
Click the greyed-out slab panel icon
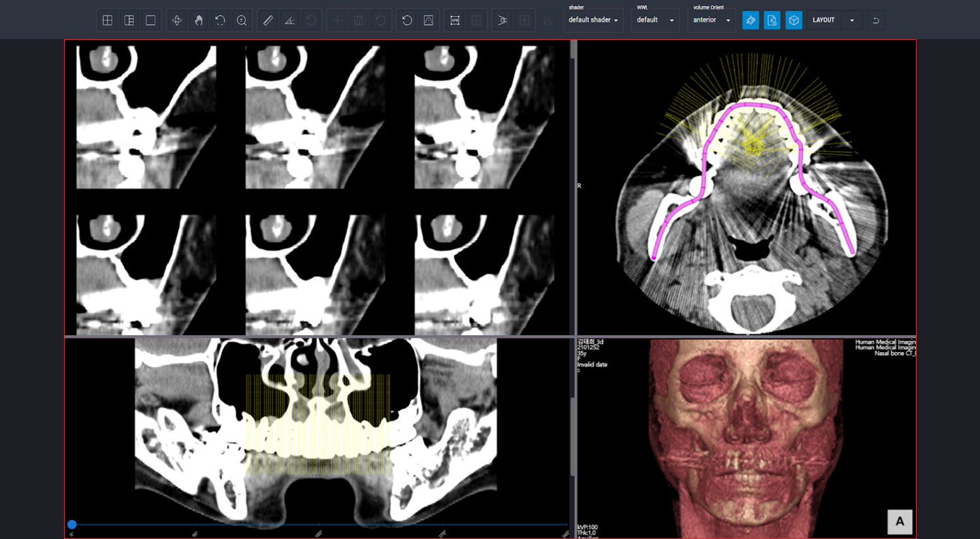pyautogui.click(x=359, y=20)
